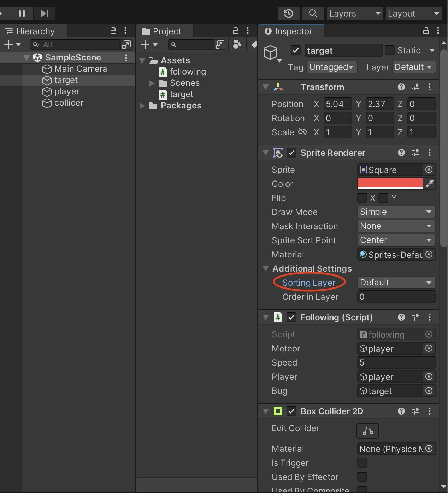Click the Color eyedropper icon
Screen dimensions: 448x493
click(430, 184)
